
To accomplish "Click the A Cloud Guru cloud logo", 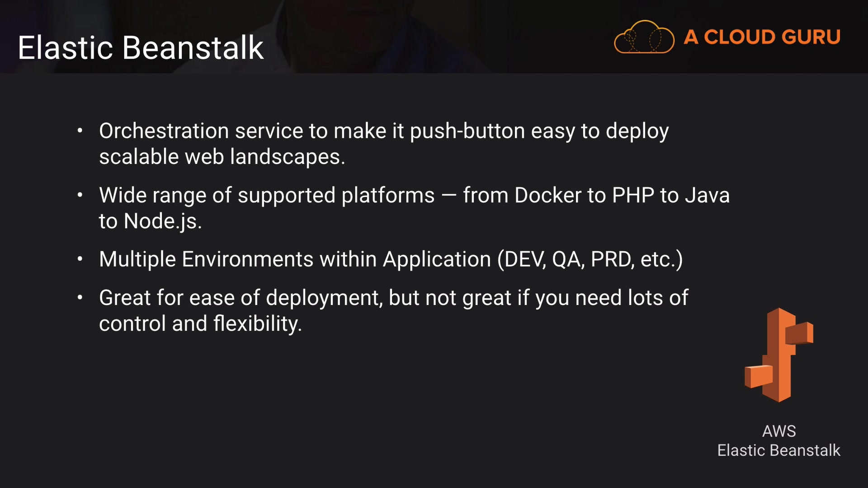I will pyautogui.click(x=644, y=37).
